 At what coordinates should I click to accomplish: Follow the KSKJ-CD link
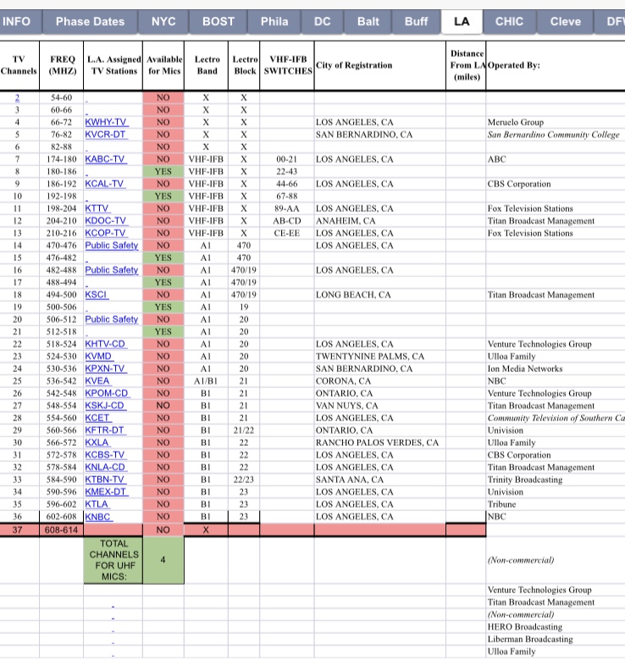point(105,405)
